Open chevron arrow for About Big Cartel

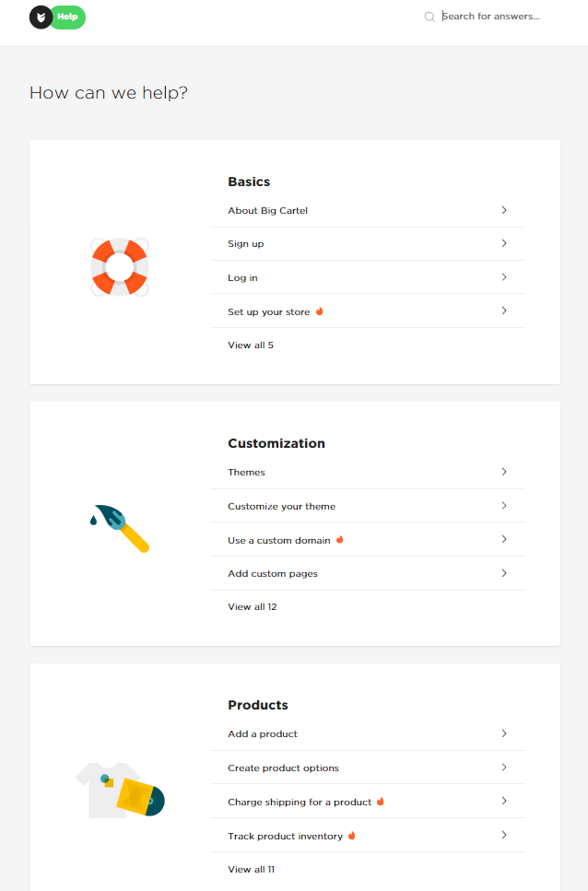[x=504, y=210]
